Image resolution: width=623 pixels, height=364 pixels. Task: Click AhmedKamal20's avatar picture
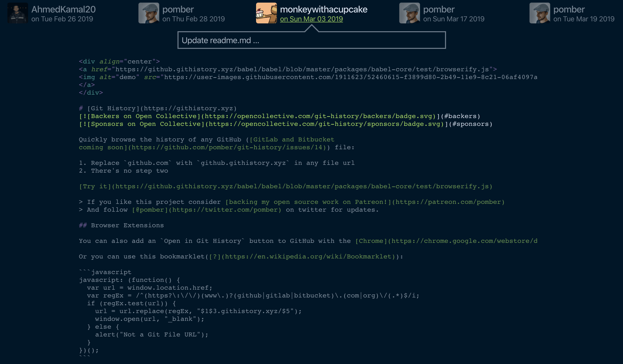click(17, 13)
